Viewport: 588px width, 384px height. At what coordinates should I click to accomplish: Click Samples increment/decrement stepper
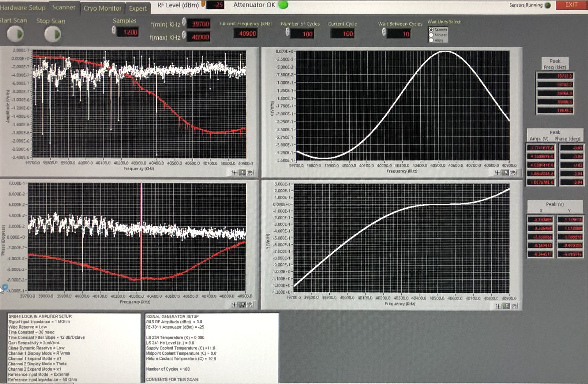point(114,30)
